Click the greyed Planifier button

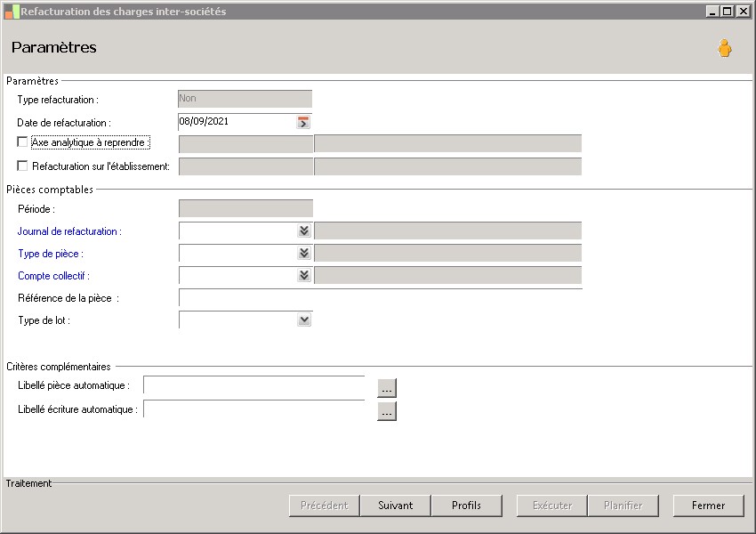pyautogui.click(x=623, y=506)
